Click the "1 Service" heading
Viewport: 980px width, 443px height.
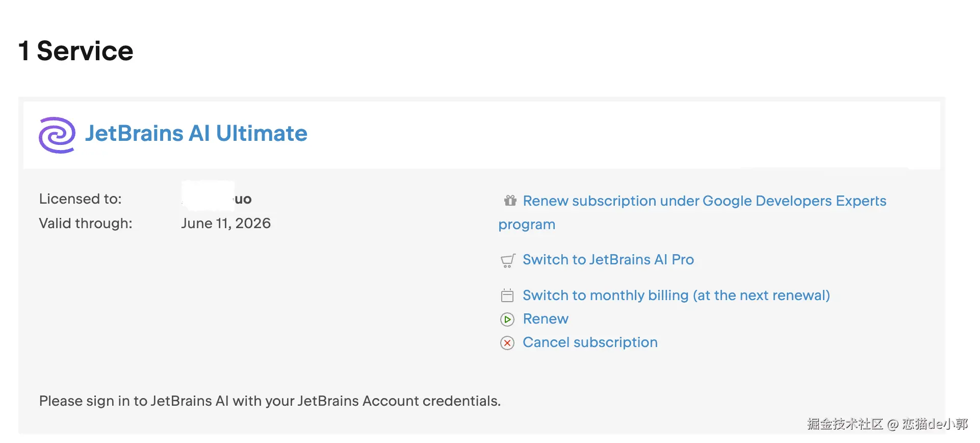point(76,51)
